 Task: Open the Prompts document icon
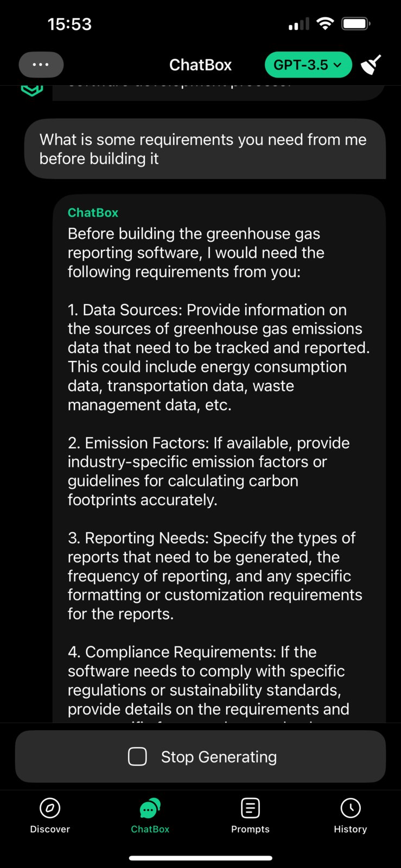tap(250, 808)
